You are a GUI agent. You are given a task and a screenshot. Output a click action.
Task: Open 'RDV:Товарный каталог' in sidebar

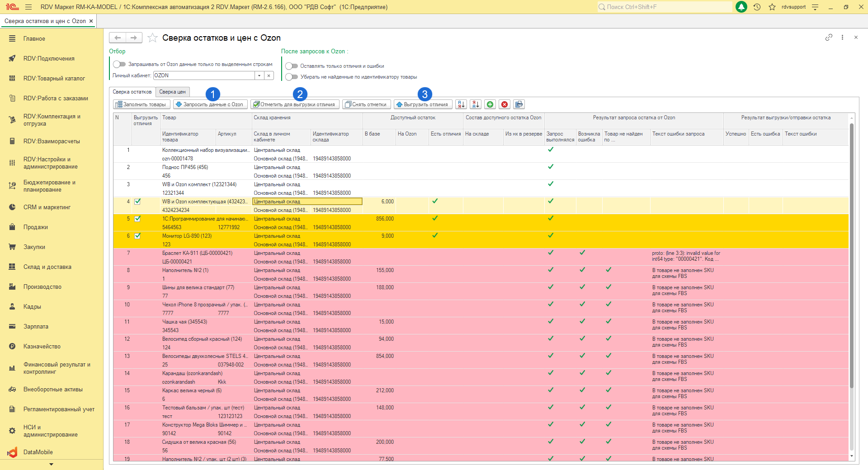(x=54, y=78)
